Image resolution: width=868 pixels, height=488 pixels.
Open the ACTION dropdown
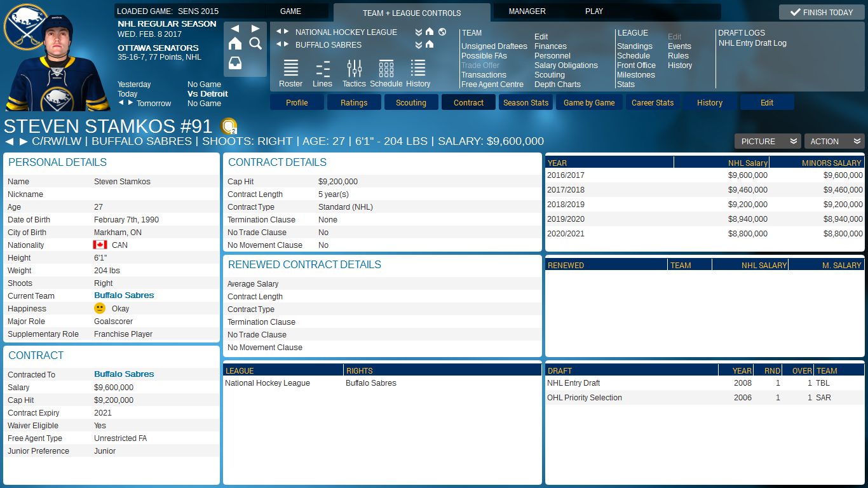[x=834, y=141]
